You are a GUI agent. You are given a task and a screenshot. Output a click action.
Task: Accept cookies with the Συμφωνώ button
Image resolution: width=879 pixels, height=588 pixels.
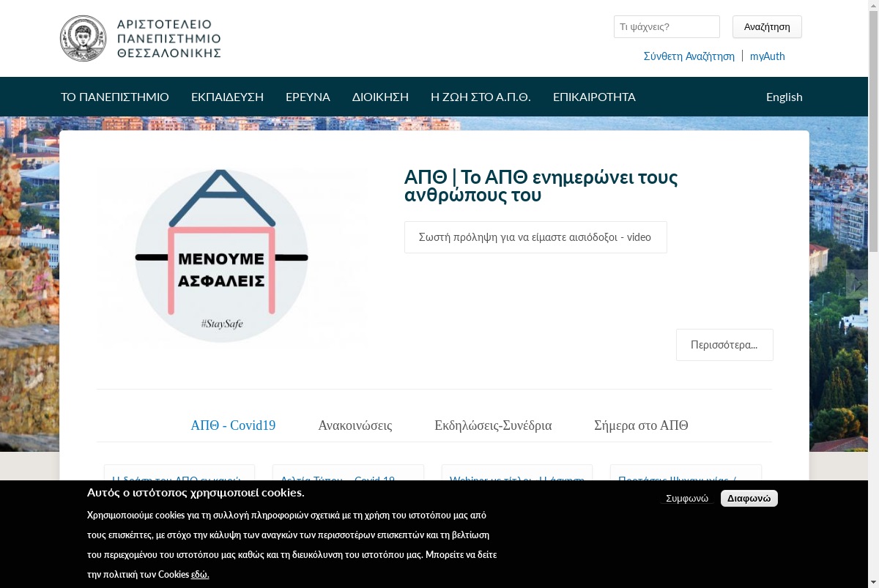687,499
